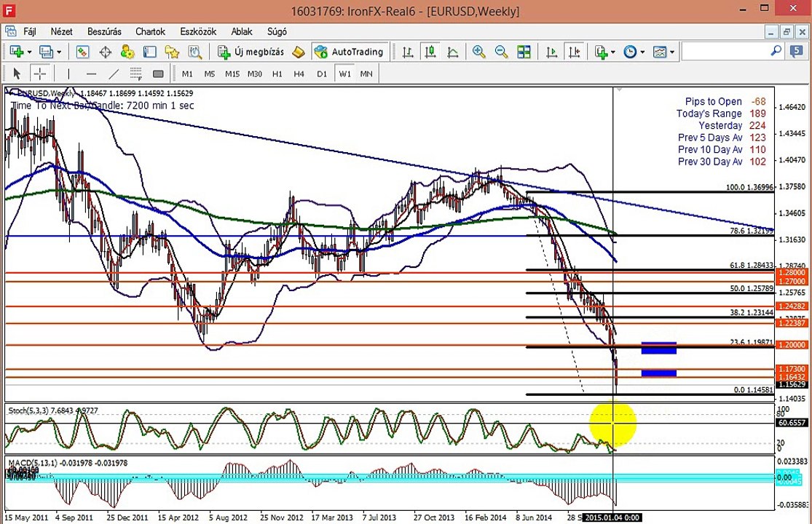Click the Periods clock icon
The width and height of the screenshot is (812, 524).
click(x=630, y=52)
